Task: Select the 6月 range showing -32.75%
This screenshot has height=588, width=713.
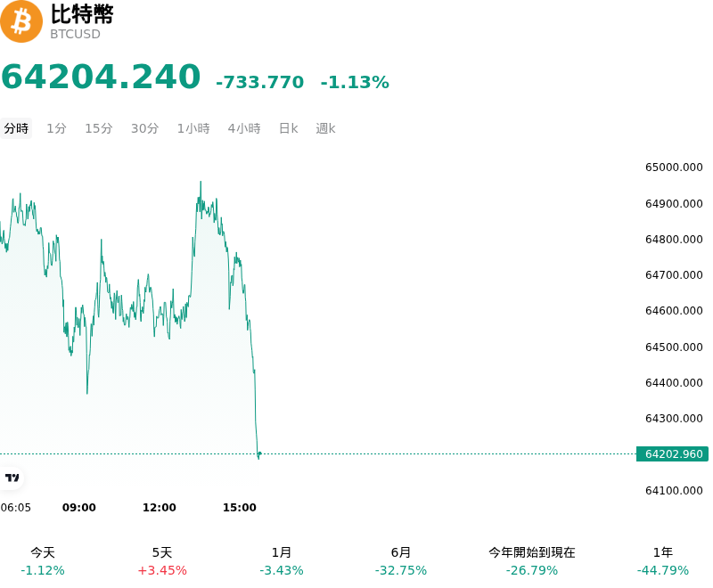Action: [x=400, y=561]
